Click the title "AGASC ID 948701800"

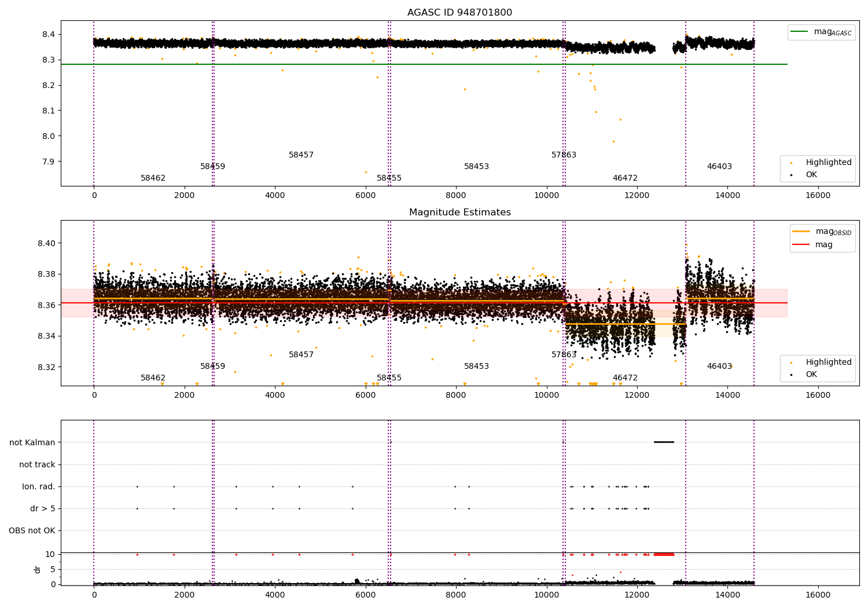click(x=459, y=13)
